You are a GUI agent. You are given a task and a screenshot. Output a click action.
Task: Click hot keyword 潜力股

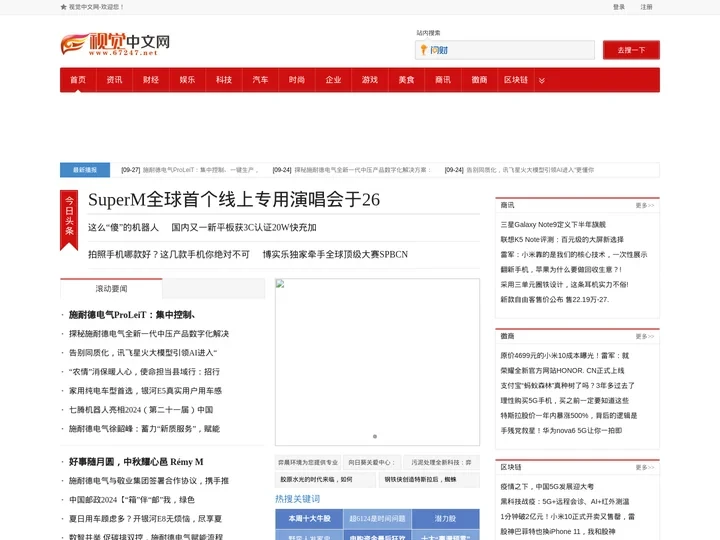pos(445,518)
